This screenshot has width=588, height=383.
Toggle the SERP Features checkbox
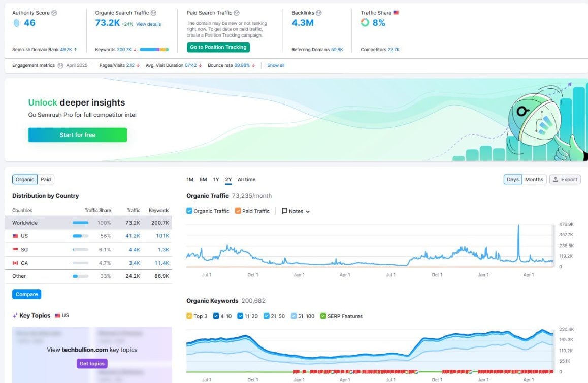pos(323,316)
